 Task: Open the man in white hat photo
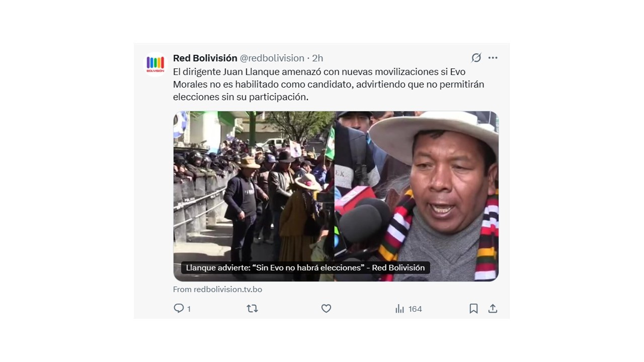click(x=417, y=196)
